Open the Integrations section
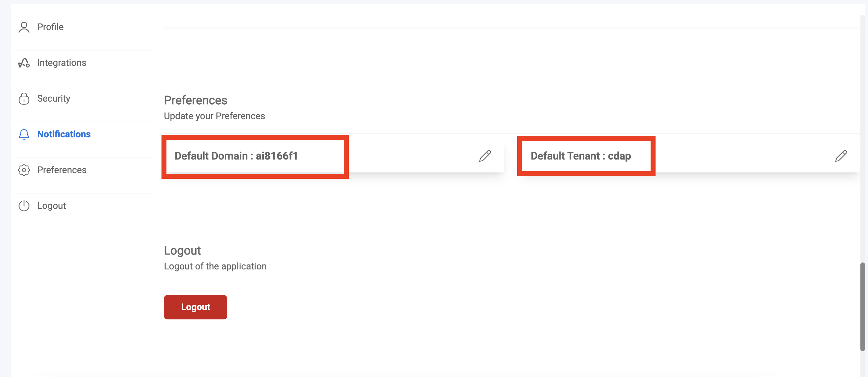The width and height of the screenshot is (868, 377). click(x=62, y=63)
